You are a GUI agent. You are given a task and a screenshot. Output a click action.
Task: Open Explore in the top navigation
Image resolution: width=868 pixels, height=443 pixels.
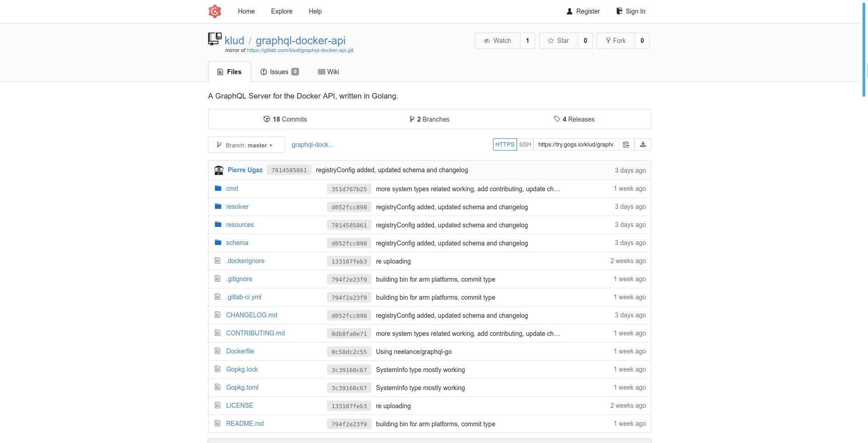pyautogui.click(x=281, y=11)
